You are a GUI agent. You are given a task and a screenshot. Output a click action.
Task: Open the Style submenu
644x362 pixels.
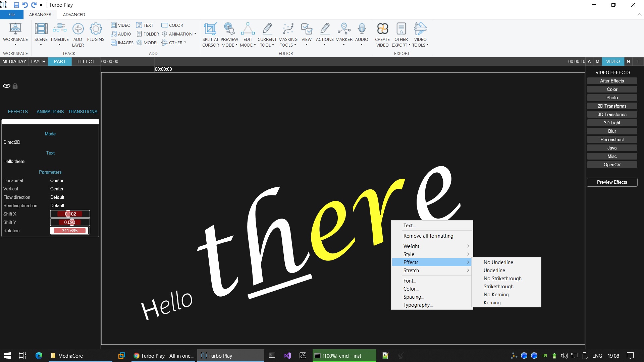[x=432, y=254]
